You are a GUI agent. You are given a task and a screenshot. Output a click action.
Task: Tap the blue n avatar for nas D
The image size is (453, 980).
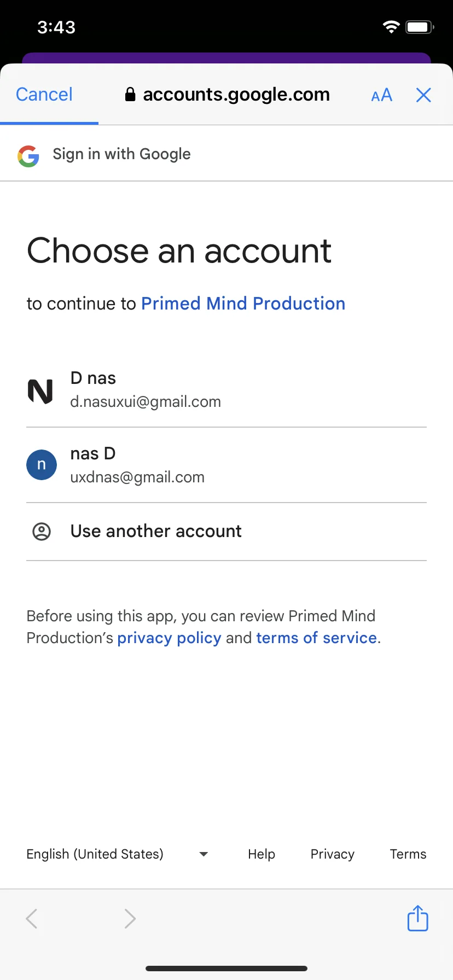(x=42, y=465)
